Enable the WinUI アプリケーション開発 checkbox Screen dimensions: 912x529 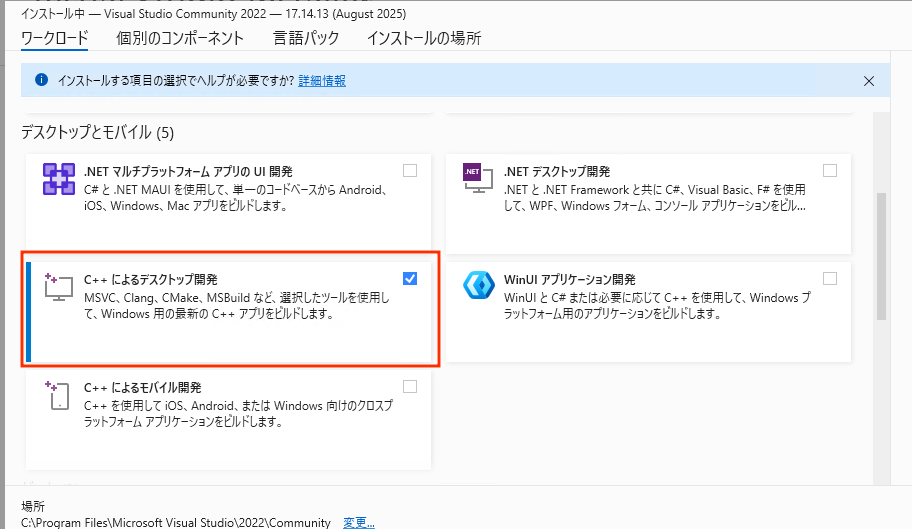coord(830,278)
